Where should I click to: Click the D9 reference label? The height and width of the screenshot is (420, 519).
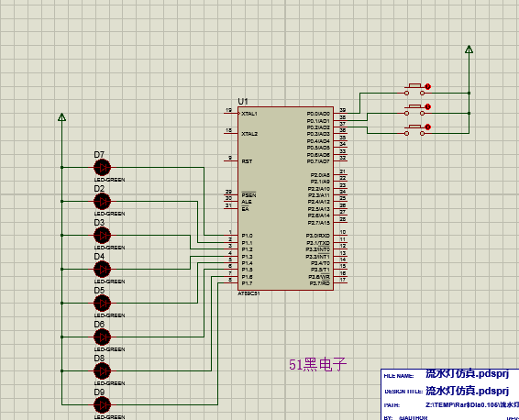pyautogui.click(x=99, y=392)
